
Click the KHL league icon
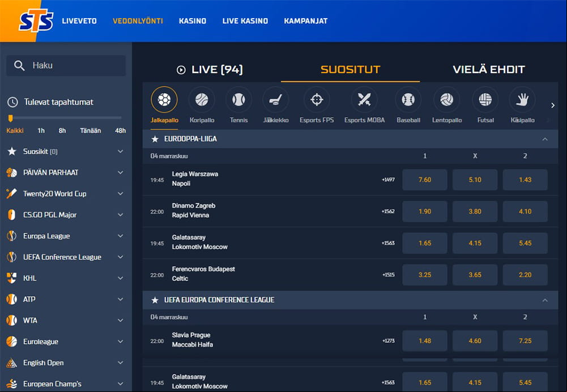(11, 278)
